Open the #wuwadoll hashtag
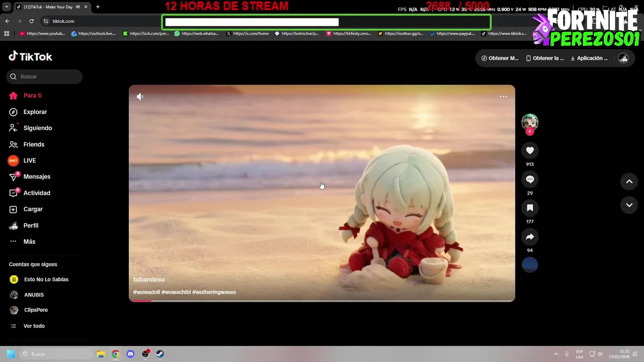The width and height of the screenshot is (644, 362). (146, 292)
